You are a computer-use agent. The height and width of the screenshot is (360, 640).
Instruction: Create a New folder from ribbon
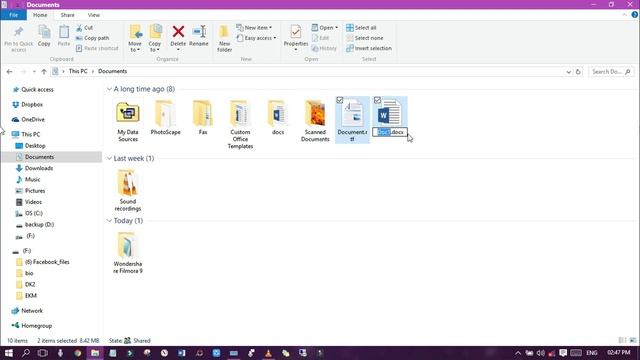[224, 38]
